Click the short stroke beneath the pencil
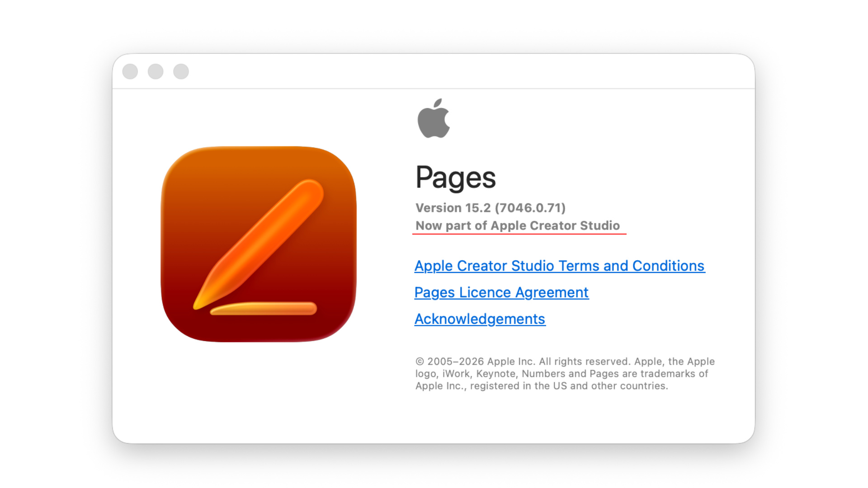 264,309
